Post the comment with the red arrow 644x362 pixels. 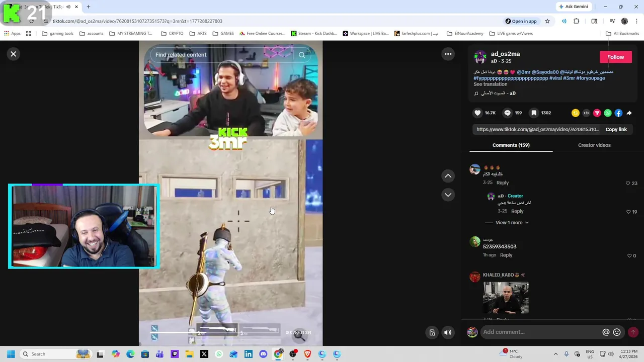(x=633, y=332)
